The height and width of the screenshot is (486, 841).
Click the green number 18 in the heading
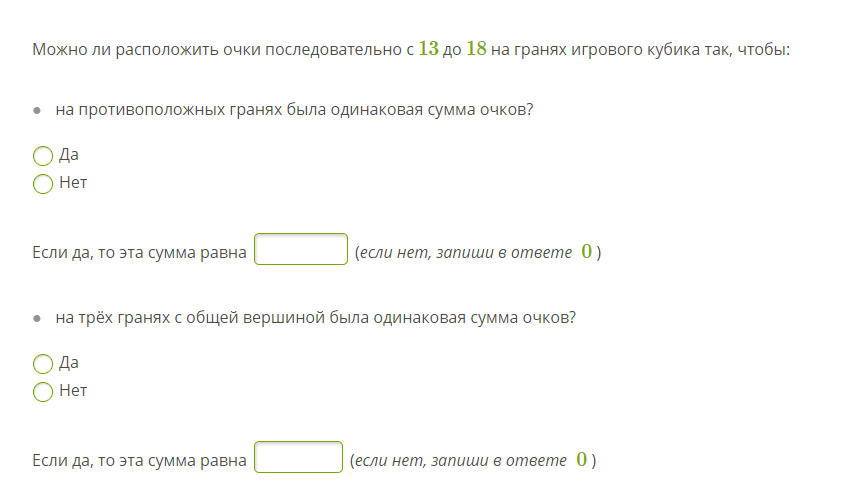[476, 49]
